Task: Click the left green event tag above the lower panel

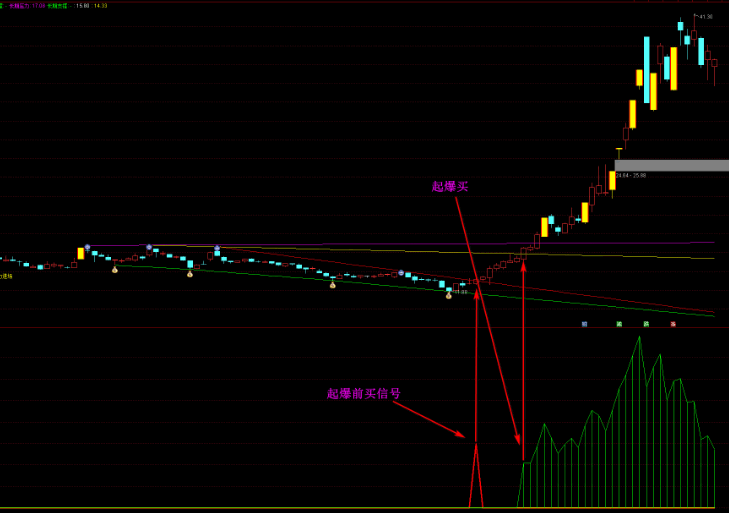Action: [619, 324]
